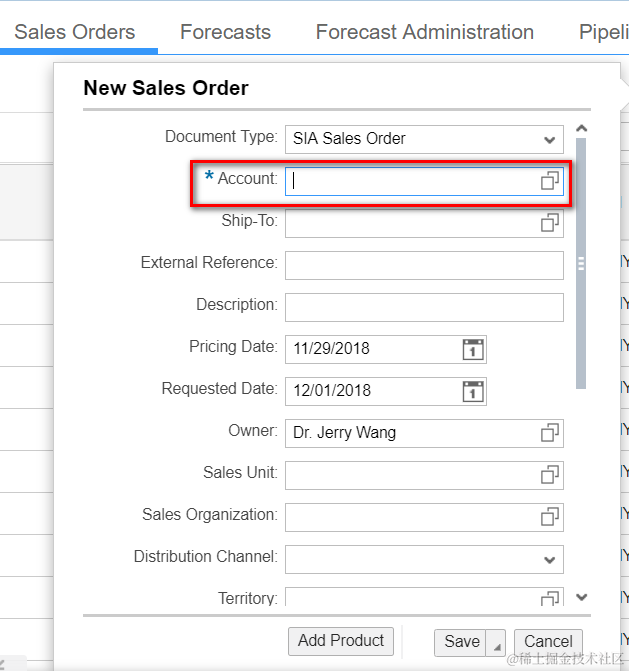
Task: Expand the Distribution Channel dropdown
Action: coord(549,560)
